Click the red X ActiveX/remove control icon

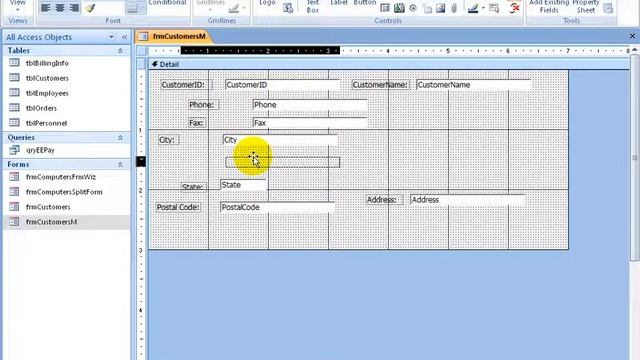pos(514,7)
